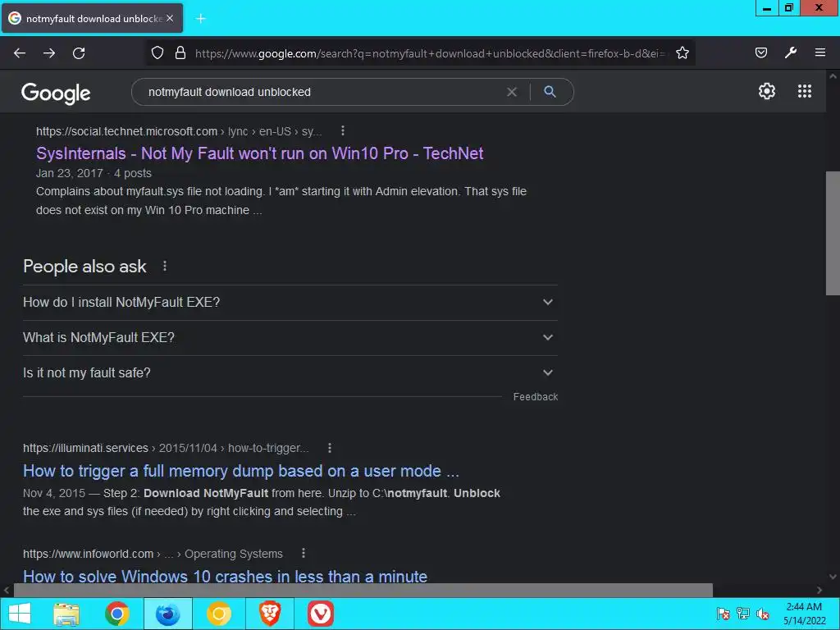840x630 pixels.
Task: Go back to the previous page
Action: point(20,53)
